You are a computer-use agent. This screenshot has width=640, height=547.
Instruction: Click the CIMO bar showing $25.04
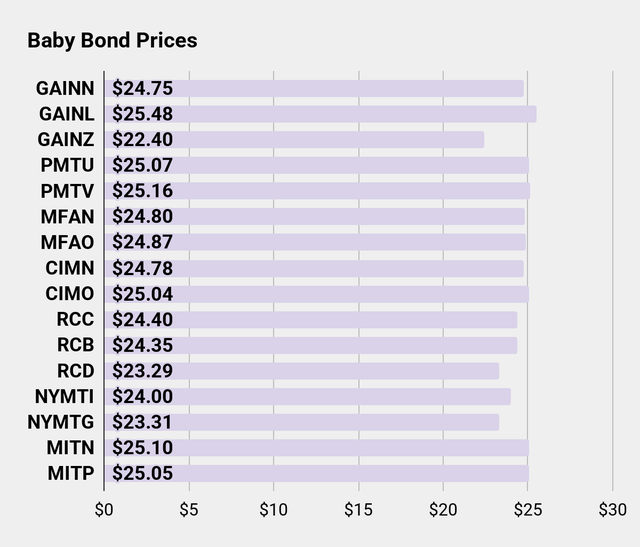tap(316, 294)
